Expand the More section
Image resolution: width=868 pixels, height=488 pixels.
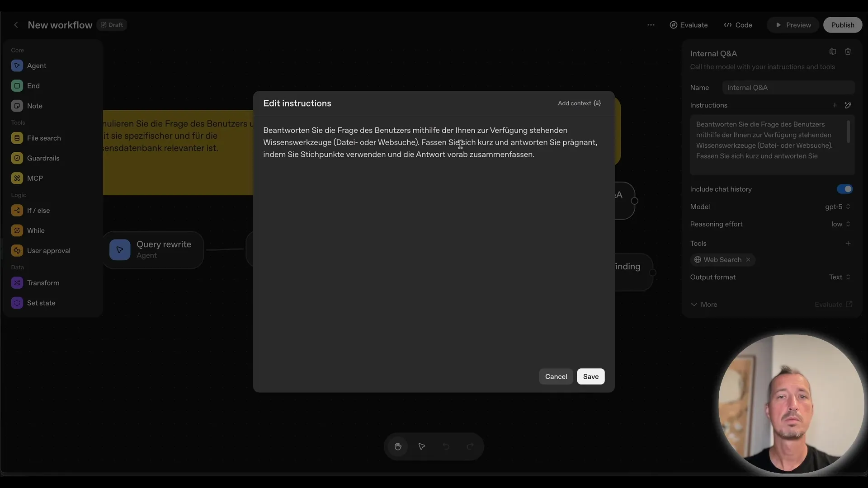(704, 305)
